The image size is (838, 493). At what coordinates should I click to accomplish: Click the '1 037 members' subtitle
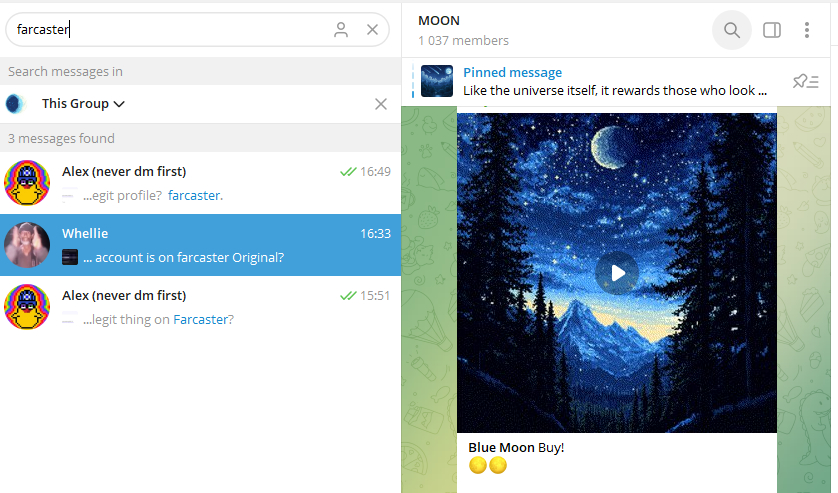[x=463, y=41]
